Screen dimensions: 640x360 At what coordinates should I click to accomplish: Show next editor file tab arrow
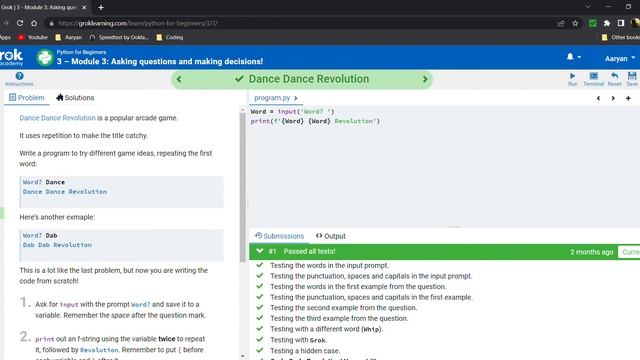pyautogui.click(x=613, y=98)
